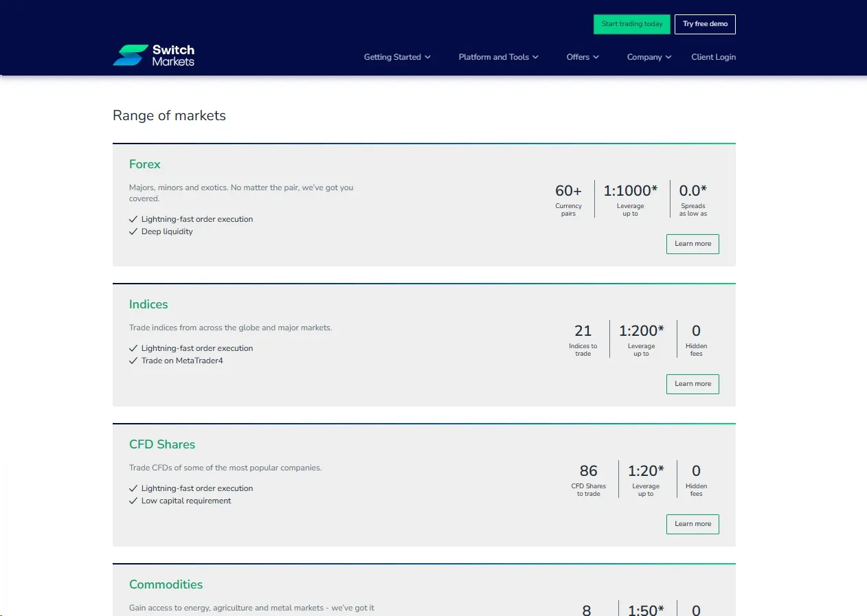Viewport: 867px width, 616px height.
Task: Open the Commodities heading link
Action: [166, 584]
